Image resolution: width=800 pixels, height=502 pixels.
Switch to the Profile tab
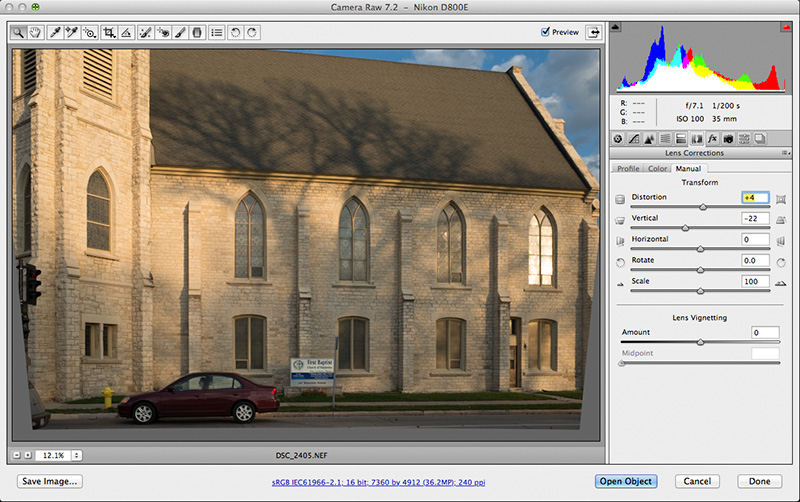click(627, 168)
